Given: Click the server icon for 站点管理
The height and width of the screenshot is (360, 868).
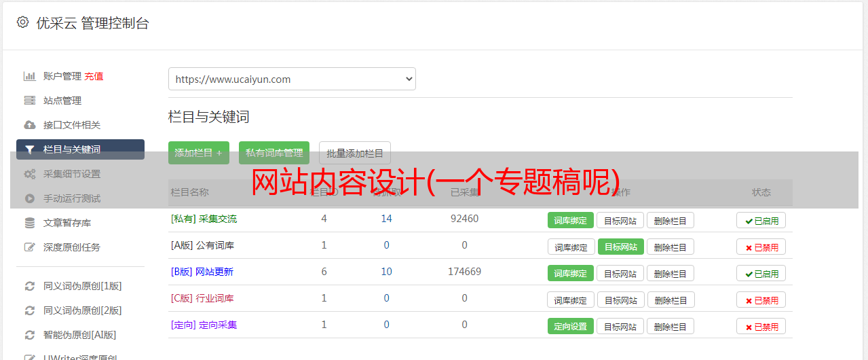Looking at the screenshot, I should tap(29, 101).
